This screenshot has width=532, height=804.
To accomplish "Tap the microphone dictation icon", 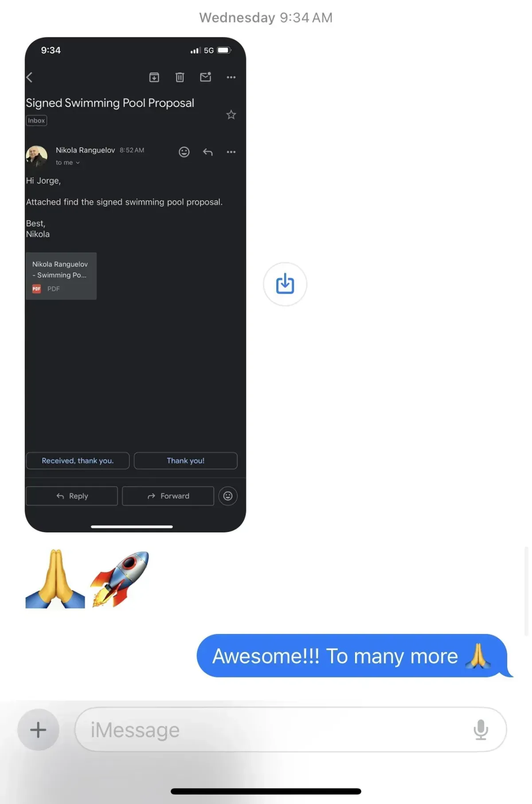I will (481, 730).
